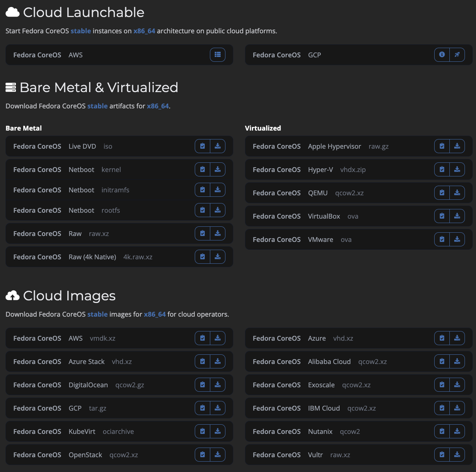This screenshot has height=472, width=476.
Task: Download Raw (4k Native) image
Action: point(218,257)
